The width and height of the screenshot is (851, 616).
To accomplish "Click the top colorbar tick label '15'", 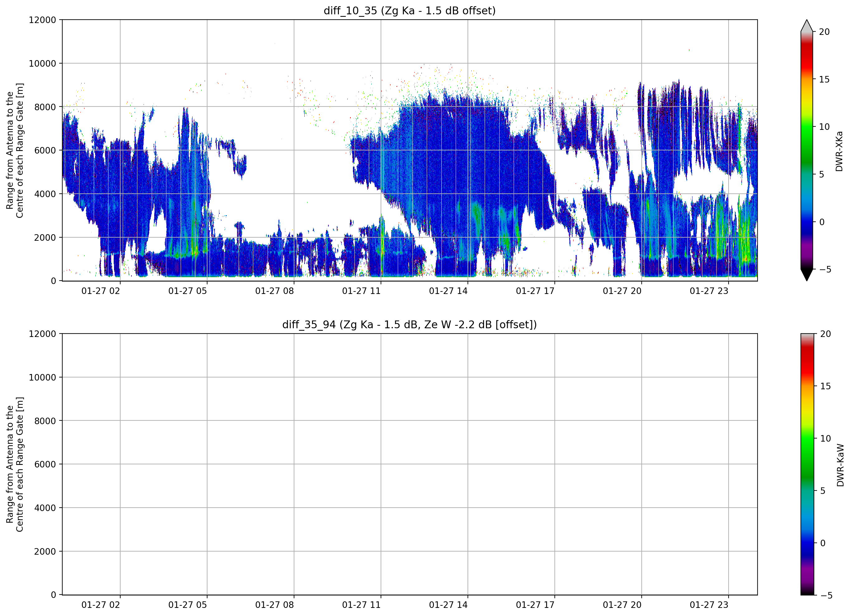I will click(824, 79).
